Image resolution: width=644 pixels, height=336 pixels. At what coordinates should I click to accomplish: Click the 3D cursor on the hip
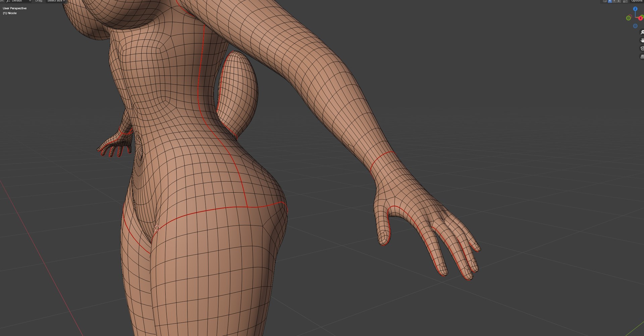click(x=157, y=228)
